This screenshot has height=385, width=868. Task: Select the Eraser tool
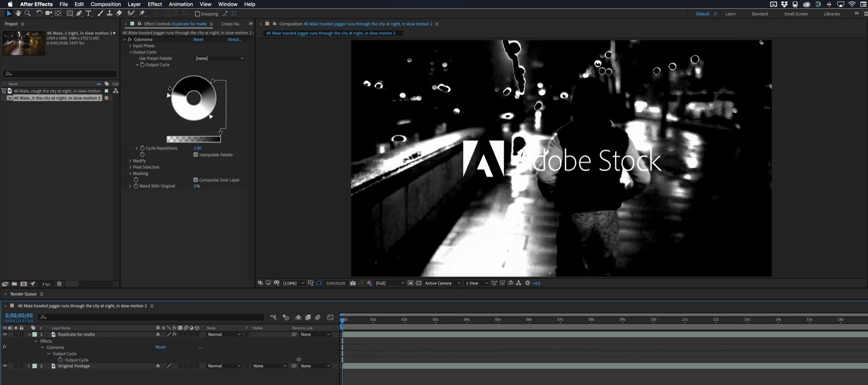[119, 14]
